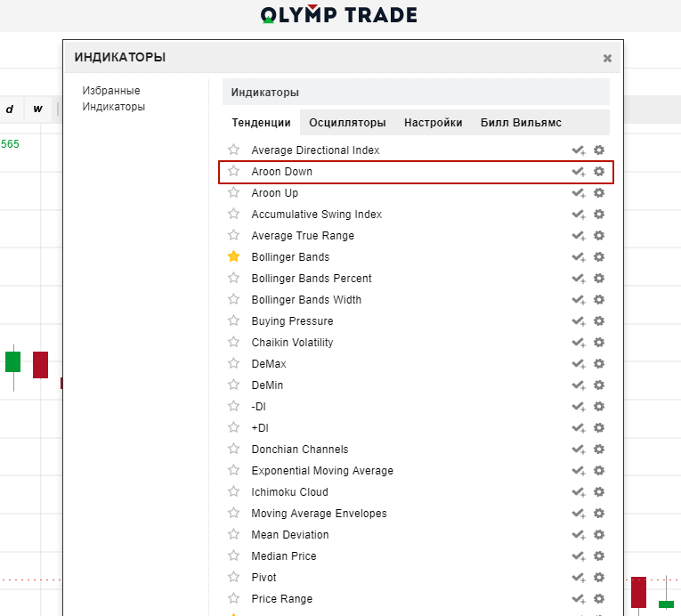Click Moving Average Envelopes indicator name
Image resolution: width=681 pixels, height=616 pixels.
pos(319,514)
